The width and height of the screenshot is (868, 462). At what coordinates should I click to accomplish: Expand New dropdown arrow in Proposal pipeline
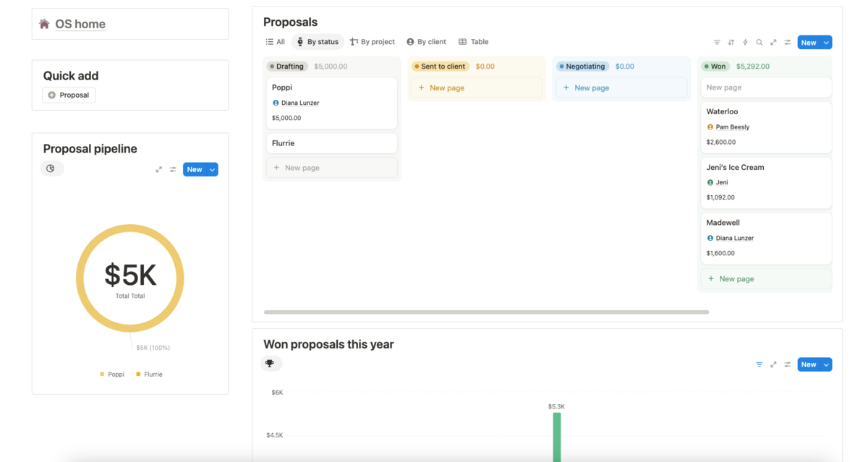tap(212, 169)
